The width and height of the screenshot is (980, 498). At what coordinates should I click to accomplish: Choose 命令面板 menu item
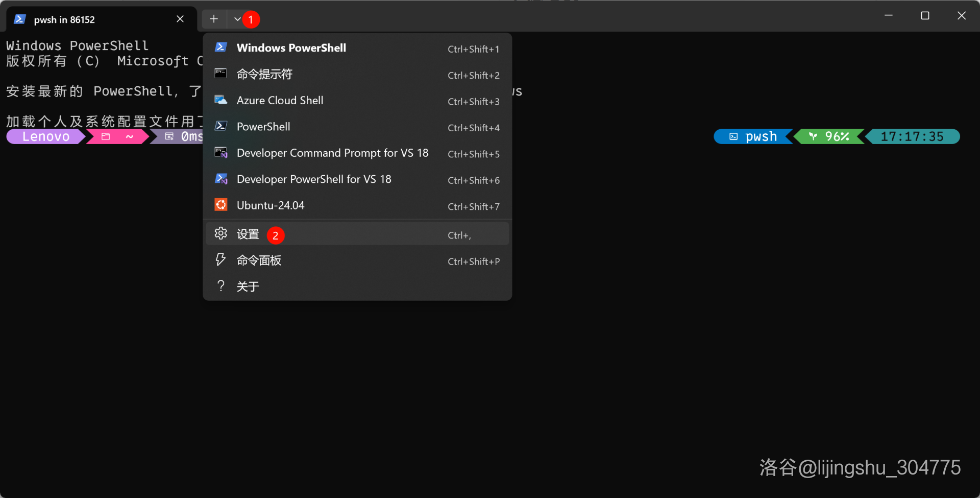(x=259, y=260)
